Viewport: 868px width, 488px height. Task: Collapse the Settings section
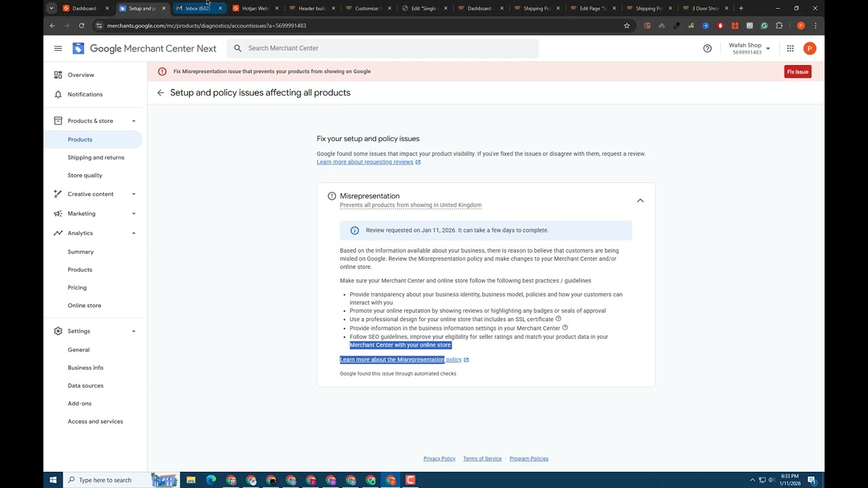point(134,331)
